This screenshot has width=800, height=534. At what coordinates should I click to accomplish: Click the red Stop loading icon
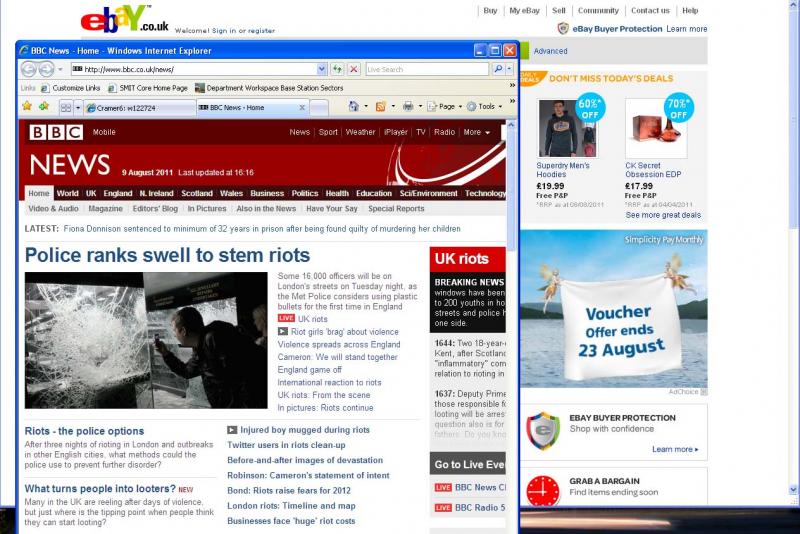click(354, 69)
